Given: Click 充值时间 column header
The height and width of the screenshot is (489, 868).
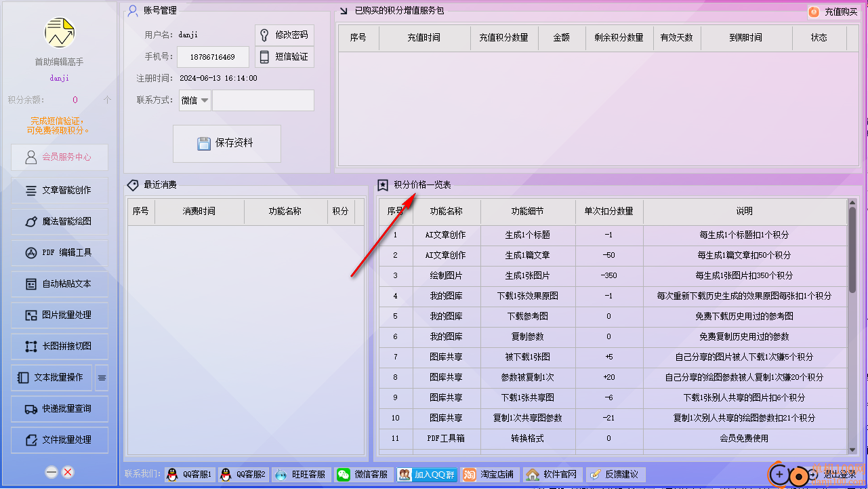Looking at the screenshot, I should (x=424, y=38).
